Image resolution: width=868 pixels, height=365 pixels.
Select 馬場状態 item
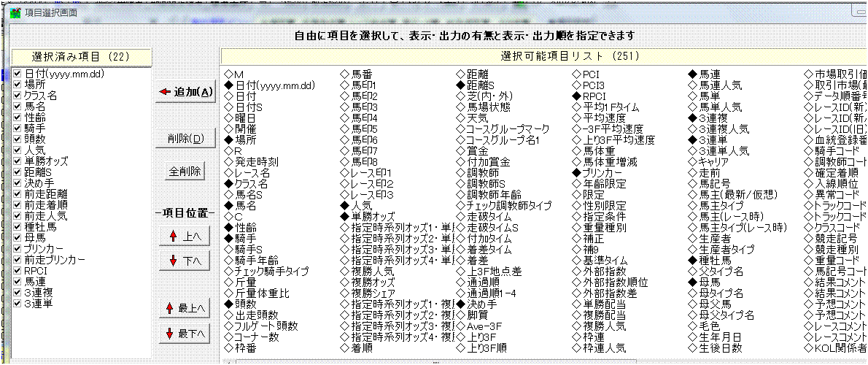484,107
